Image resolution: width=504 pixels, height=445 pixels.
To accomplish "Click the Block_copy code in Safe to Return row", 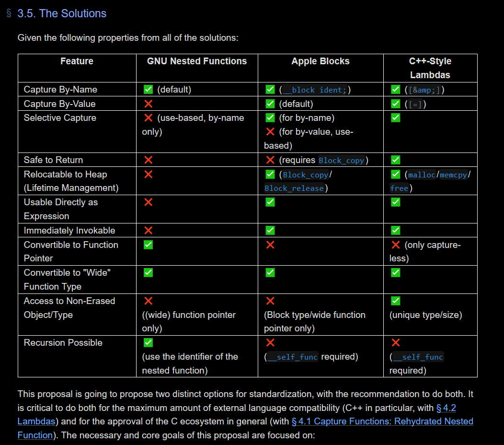I will 341,160.
